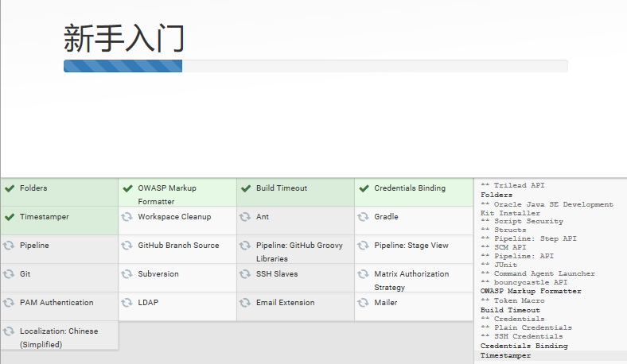Click sync icon for Pipeline: GitHub Groovy Libraries
This screenshot has width=627, height=364.
(x=245, y=246)
